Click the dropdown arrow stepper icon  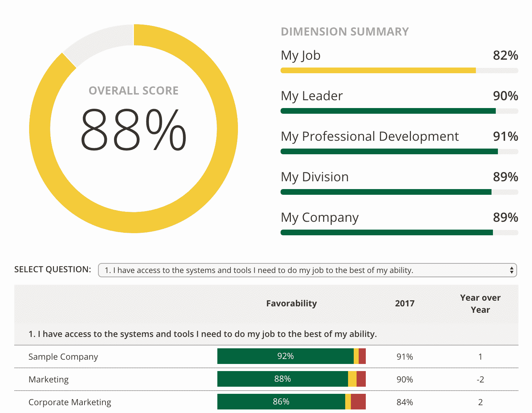point(511,270)
